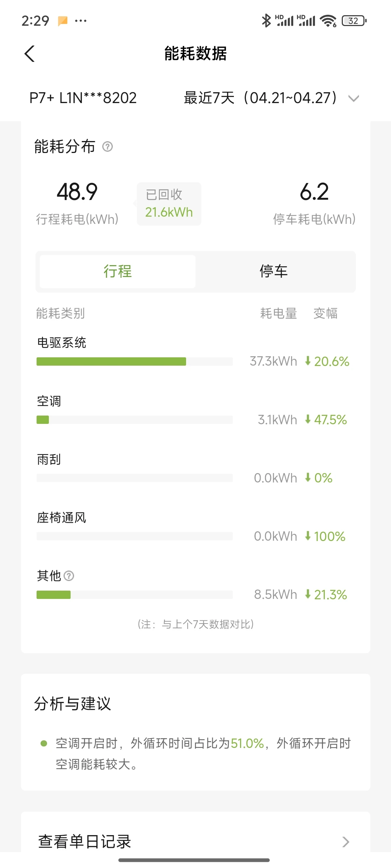This screenshot has width=391, height=868.
Task: Switch to the 停车 tab
Action: tap(274, 271)
